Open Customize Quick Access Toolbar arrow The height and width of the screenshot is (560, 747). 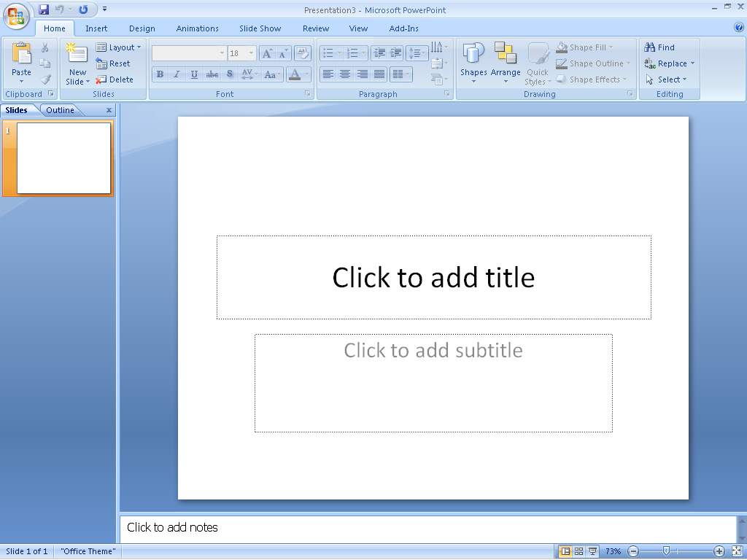click(x=105, y=9)
